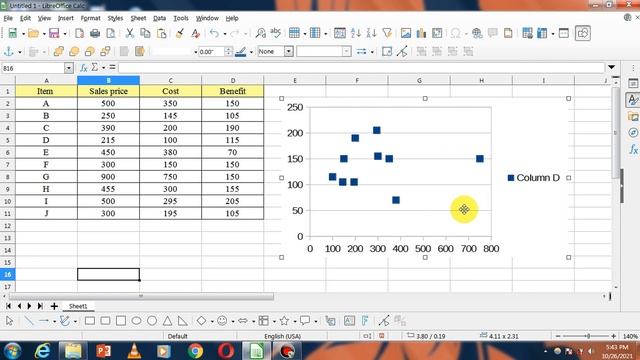
Task: Expand the formula bar arrow
Action: click(x=611, y=67)
